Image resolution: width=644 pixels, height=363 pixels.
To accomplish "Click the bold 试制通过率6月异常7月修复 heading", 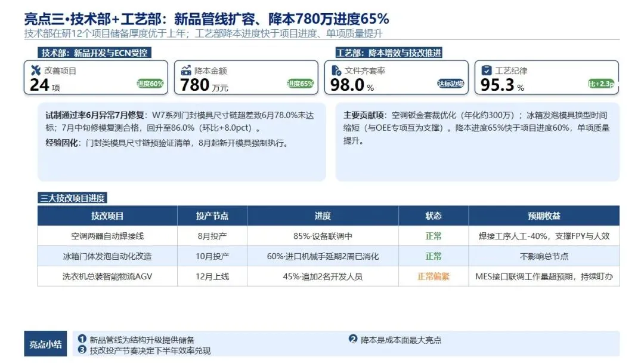I will tap(95, 115).
